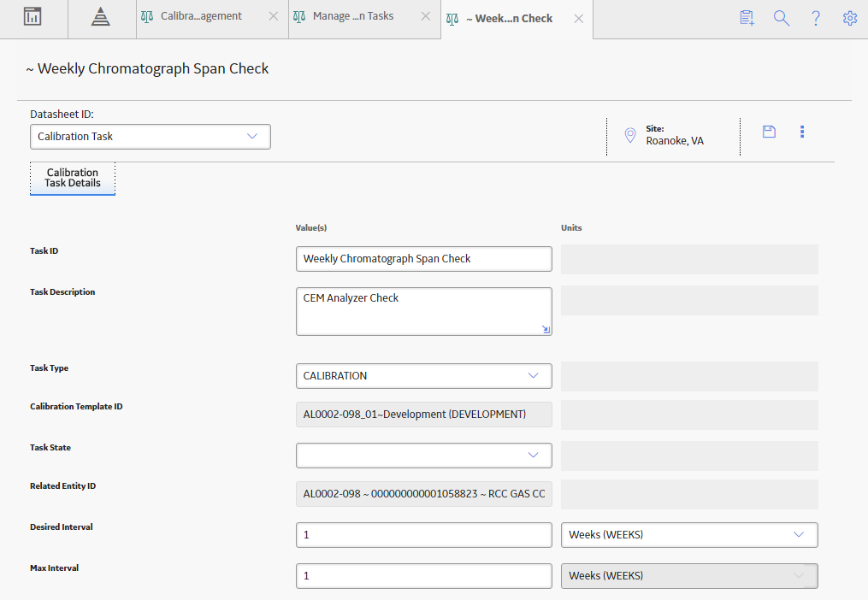Open the empty Task State dropdown
The width and height of the screenshot is (868, 600).
click(424, 456)
